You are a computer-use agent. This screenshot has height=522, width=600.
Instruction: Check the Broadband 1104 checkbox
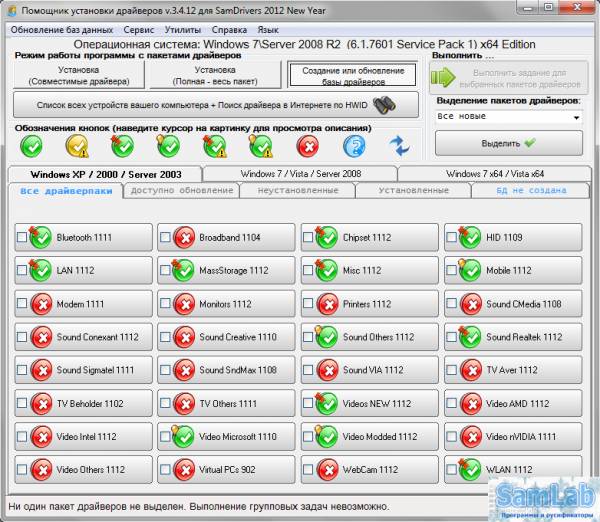[x=165, y=237]
